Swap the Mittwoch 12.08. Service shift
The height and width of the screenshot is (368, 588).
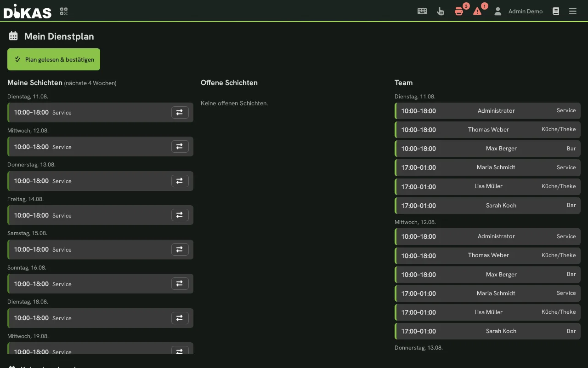(x=180, y=147)
